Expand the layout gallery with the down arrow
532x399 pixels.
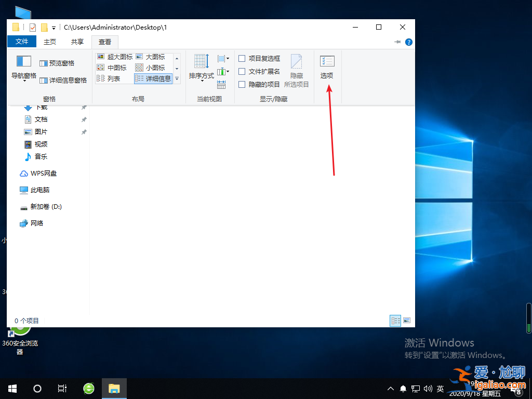pyautogui.click(x=177, y=79)
